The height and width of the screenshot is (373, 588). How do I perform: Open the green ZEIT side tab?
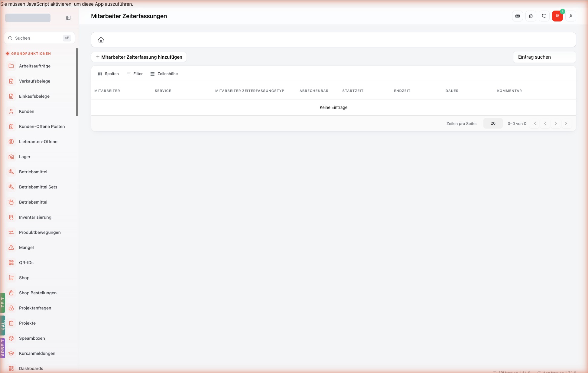tap(3, 303)
